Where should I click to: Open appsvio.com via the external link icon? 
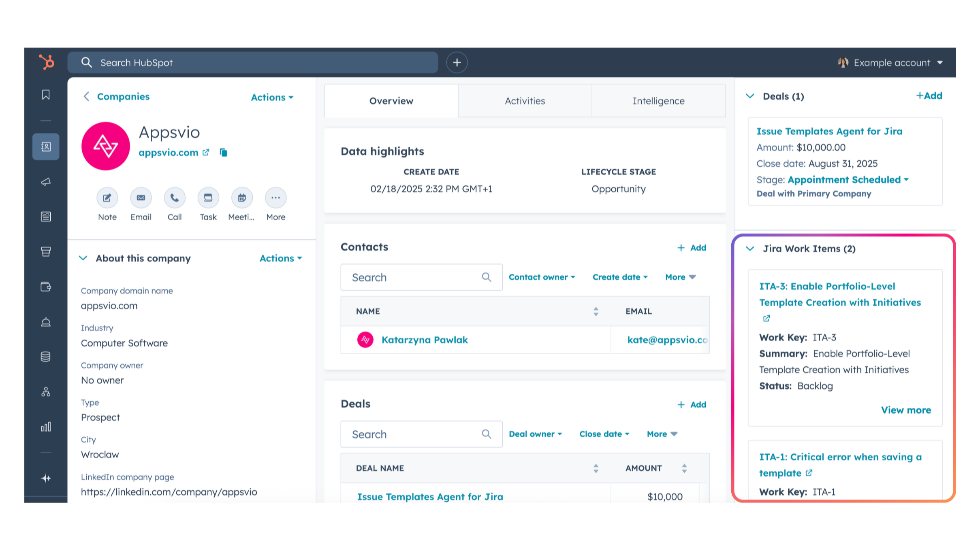(207, 152)
